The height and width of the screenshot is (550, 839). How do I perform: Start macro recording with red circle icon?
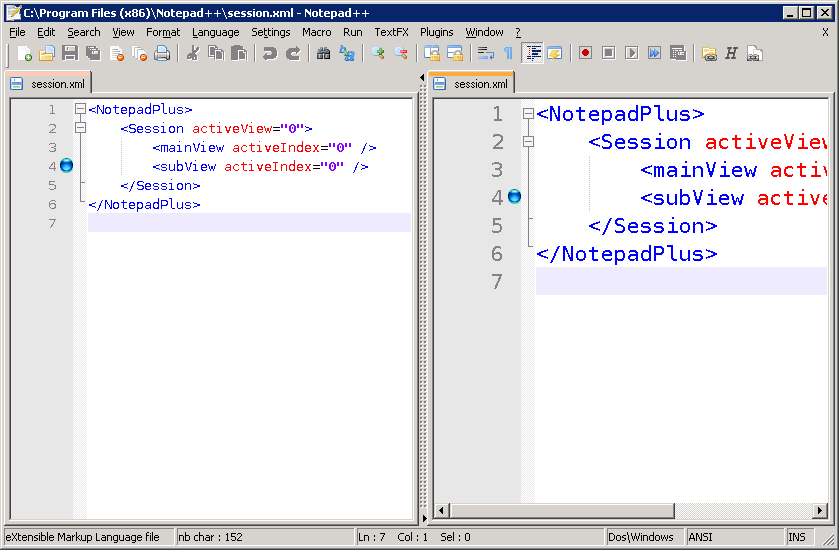585,53
